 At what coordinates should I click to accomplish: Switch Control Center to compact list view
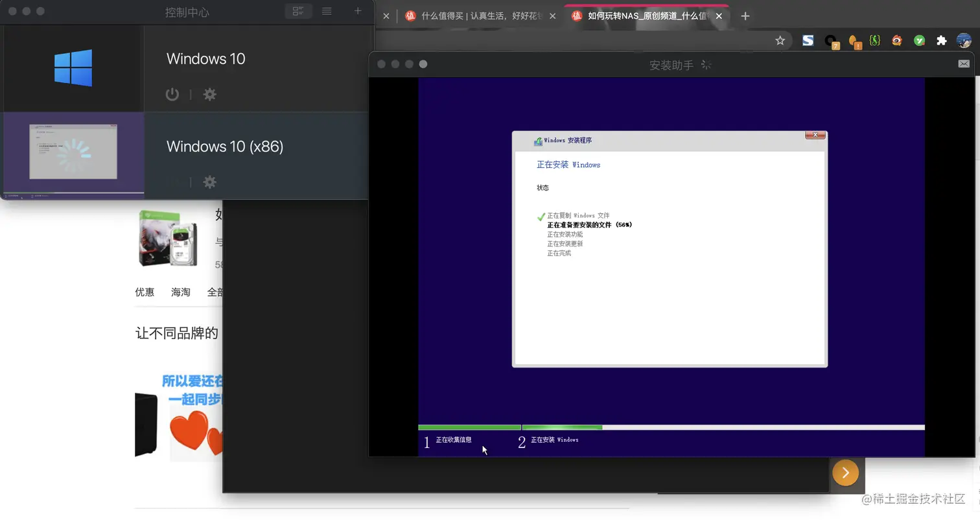[327, 11]
